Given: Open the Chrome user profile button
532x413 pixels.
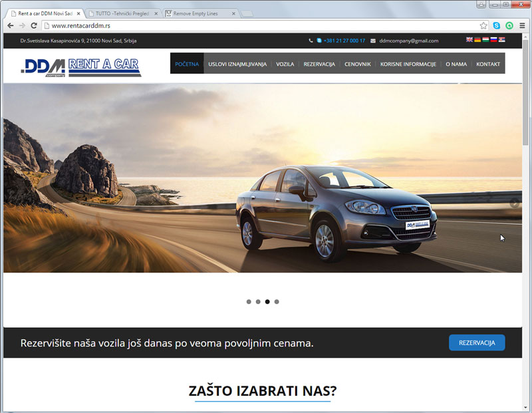Looking at the screenshot, I should (481, 5).
